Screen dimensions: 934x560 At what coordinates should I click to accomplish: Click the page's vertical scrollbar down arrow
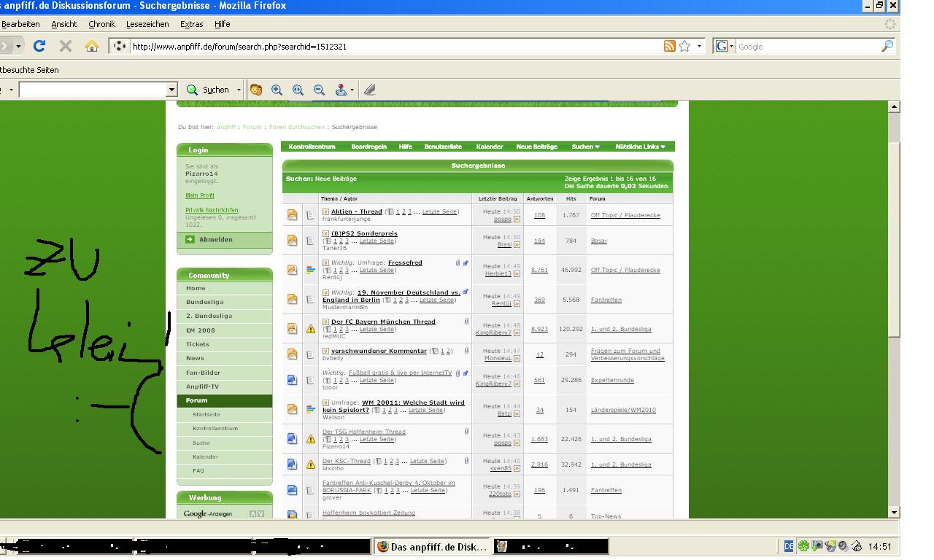[x=894, y=513]
